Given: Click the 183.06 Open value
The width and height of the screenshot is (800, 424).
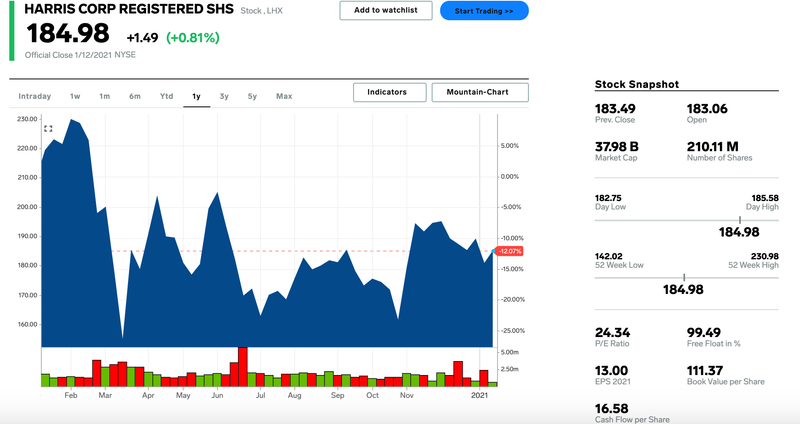Looking at the screenshot, I should [707, 109].
